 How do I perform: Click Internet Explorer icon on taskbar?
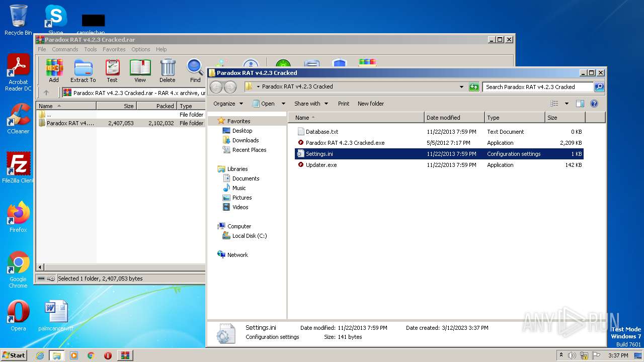pyautogui.click(x=40, y=355)
